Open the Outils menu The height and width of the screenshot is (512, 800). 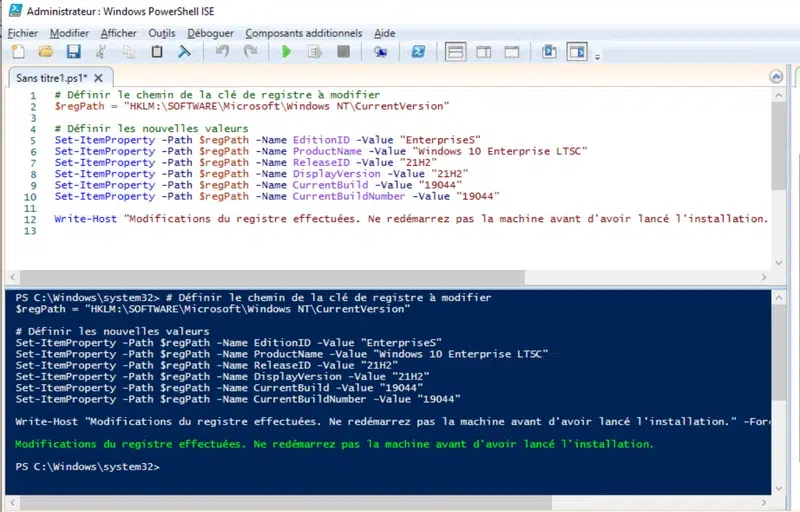pos(162,33)
